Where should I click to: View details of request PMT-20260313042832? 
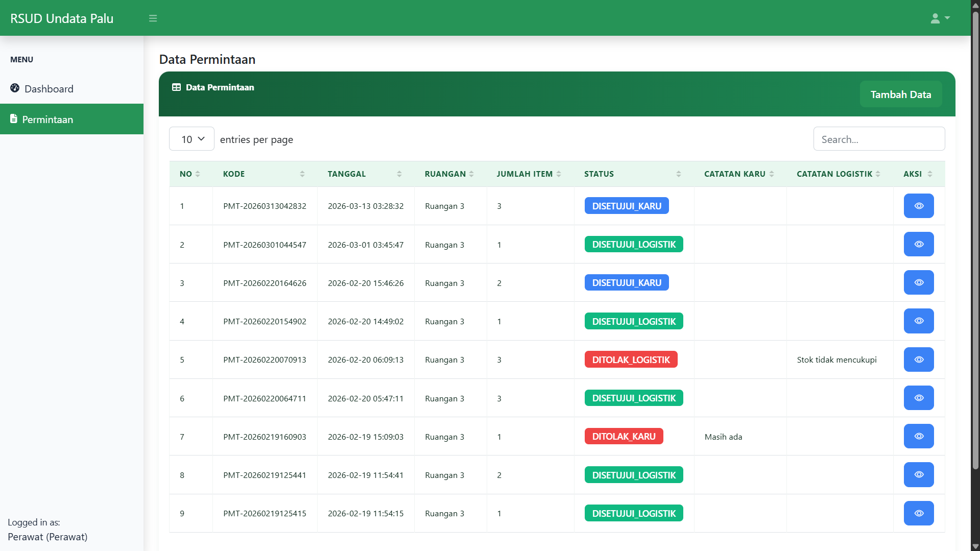pos(918,206)
